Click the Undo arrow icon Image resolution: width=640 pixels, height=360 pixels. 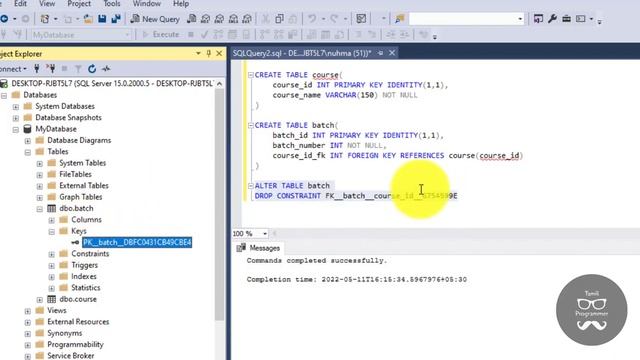click(312, 19)
